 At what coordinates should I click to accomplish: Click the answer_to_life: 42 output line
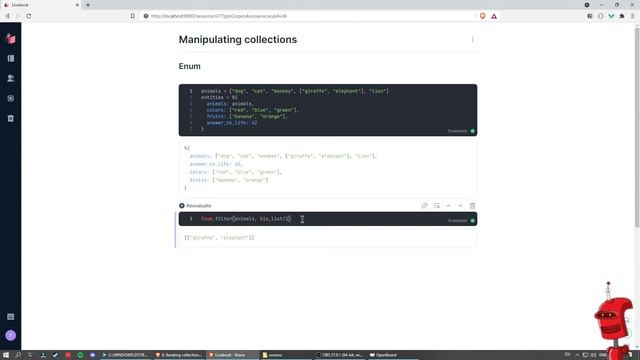(x=216, y=164)
